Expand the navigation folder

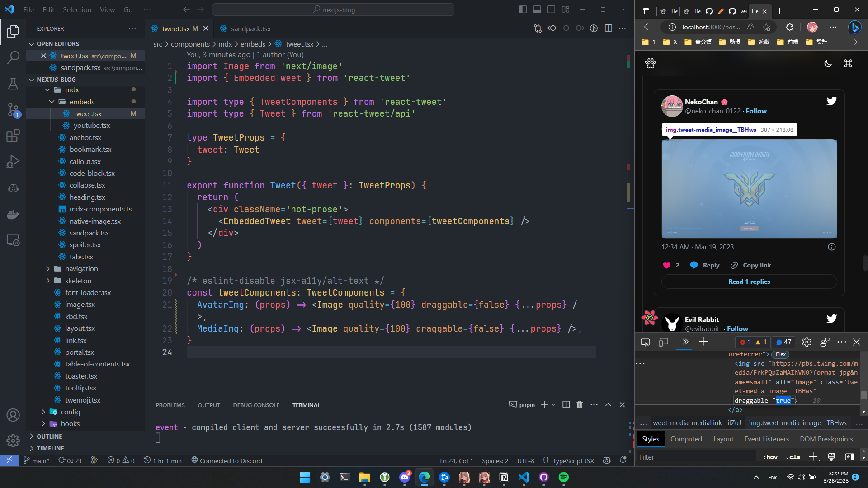point(47,268)
